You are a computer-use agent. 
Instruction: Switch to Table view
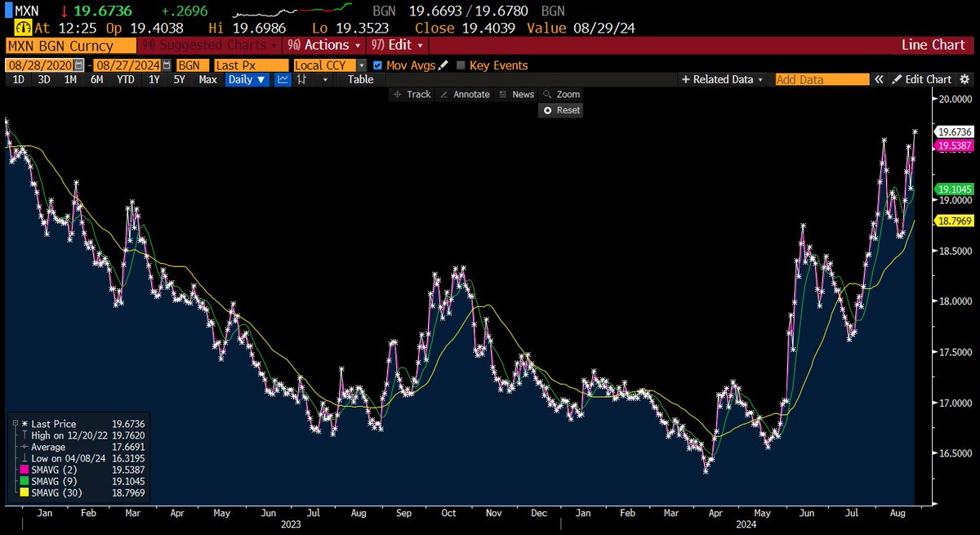[x=360, y=79]
